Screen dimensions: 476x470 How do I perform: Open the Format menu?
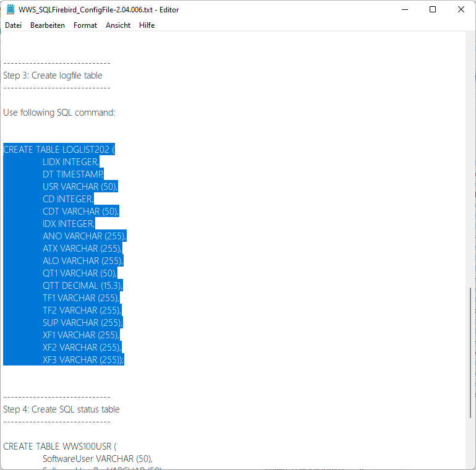(x=85, y=25)
